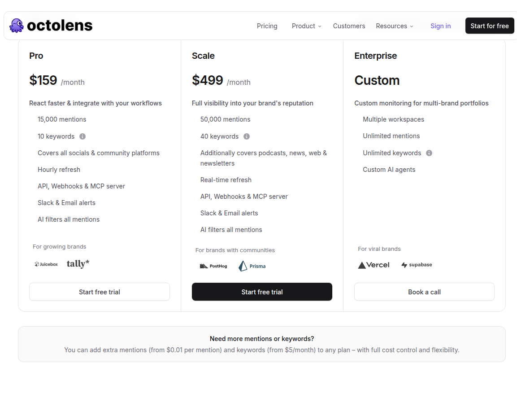Image resolution: width=517 pixels, height=420 pixels.
Task: Click info icon beside 40 keywords
Action: coord(247,136)
